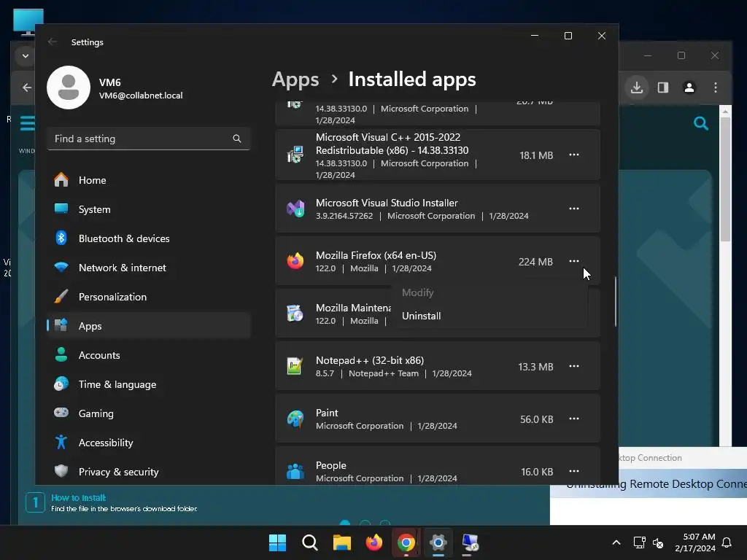747x560 pixels.
Task: Switch to Chrome from the taskbar
Action: (x=406, y=542)
